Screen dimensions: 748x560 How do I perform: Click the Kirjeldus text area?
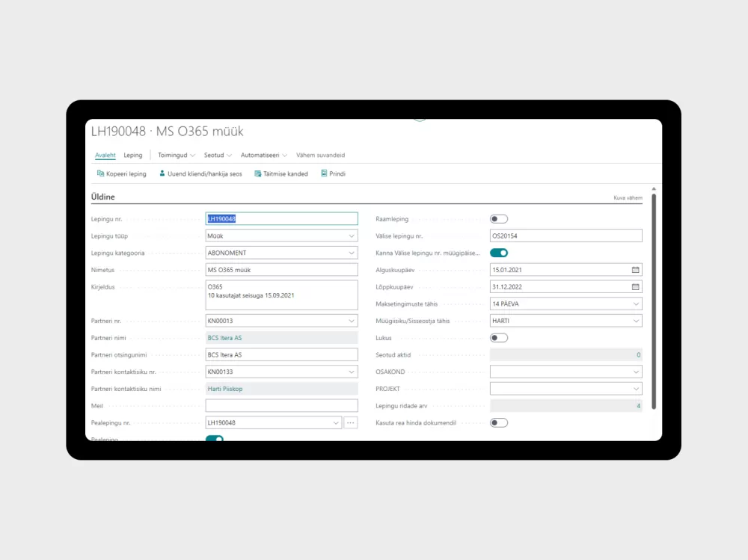pyautogui.click(x=281, y=295)
